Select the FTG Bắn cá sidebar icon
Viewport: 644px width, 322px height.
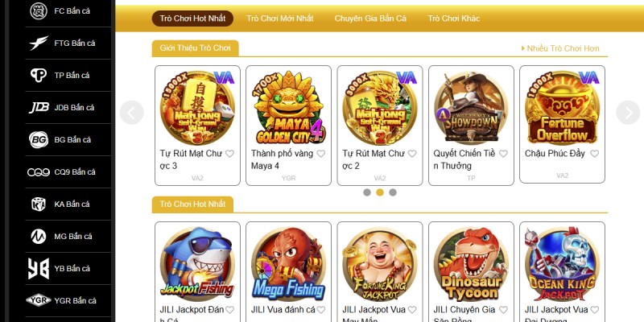tap(39, 43)
